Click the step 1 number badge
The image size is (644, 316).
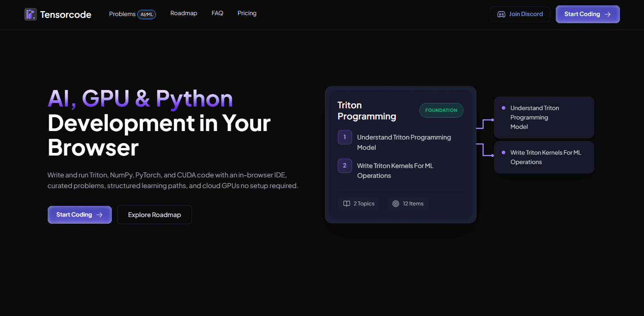click(x=345, y=137)
